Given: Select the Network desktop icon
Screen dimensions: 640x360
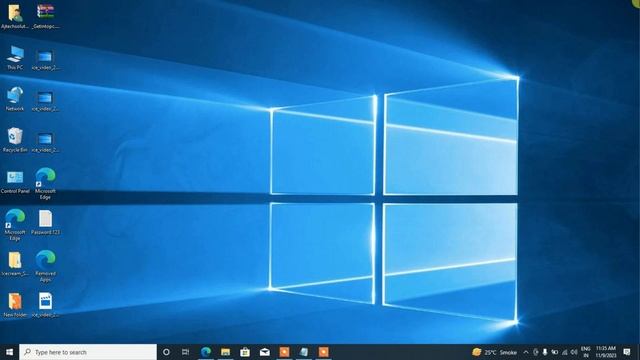Looking at the screenshot, I should pos(15,99).
